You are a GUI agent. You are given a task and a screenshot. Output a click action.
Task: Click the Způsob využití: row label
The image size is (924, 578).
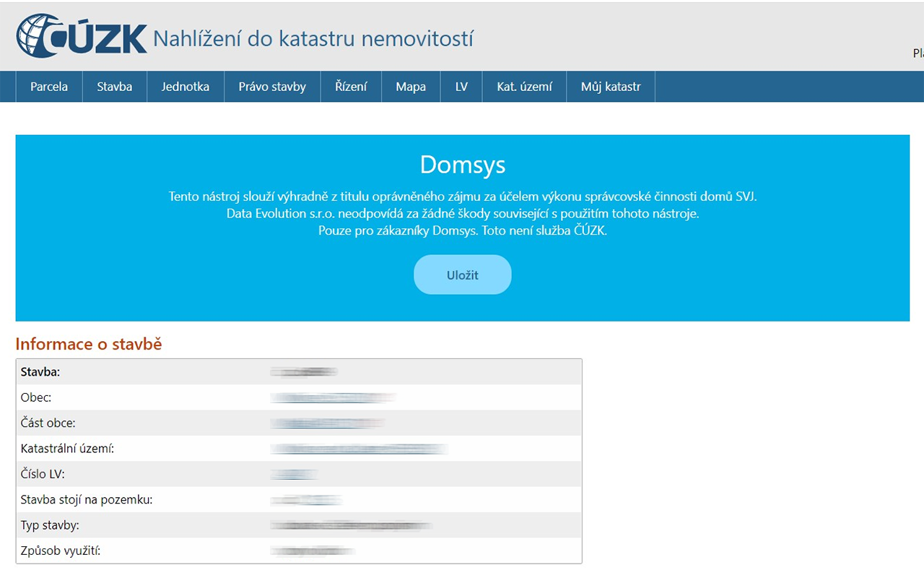tap(61, 551)
